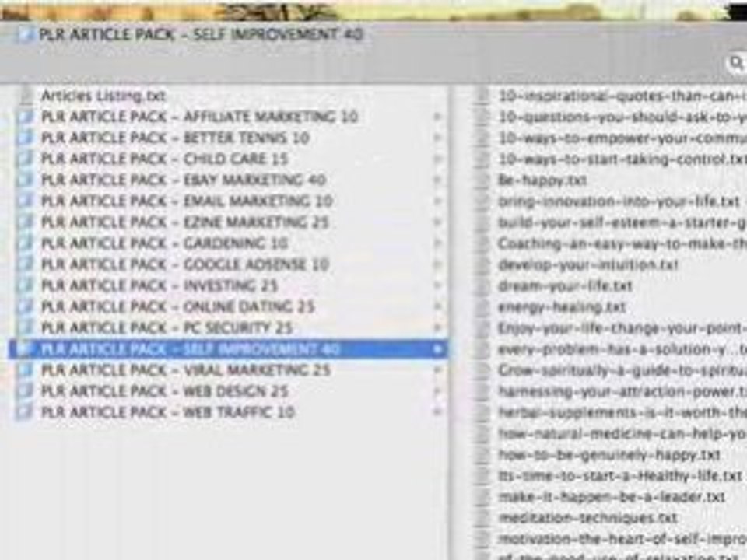This screenshot has height=560, width=747.
Task: Select its-time-to-start-a-Healthy-life.txt file
Action: tap(620, 476)
